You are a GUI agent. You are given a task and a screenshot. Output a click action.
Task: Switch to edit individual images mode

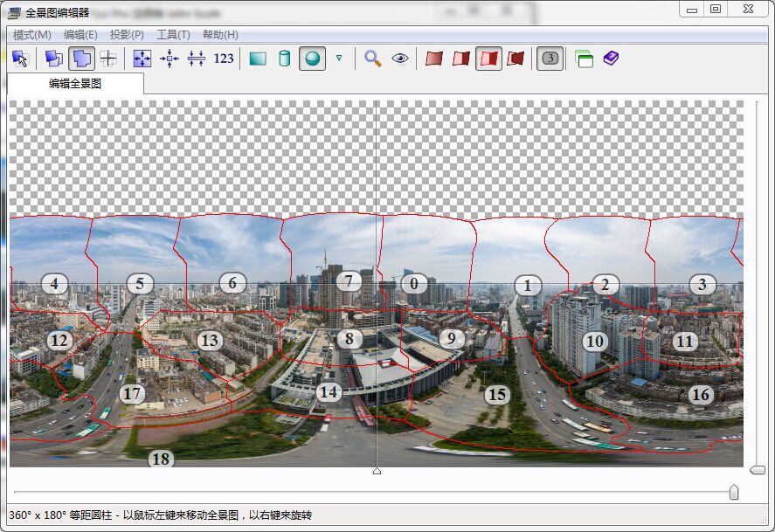(x=54, y=59)
